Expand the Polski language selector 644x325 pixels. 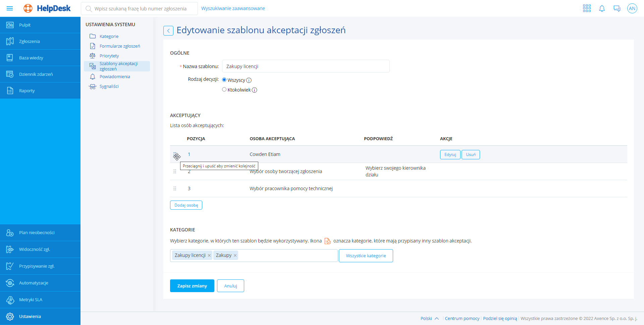click(x=429, y=318)
